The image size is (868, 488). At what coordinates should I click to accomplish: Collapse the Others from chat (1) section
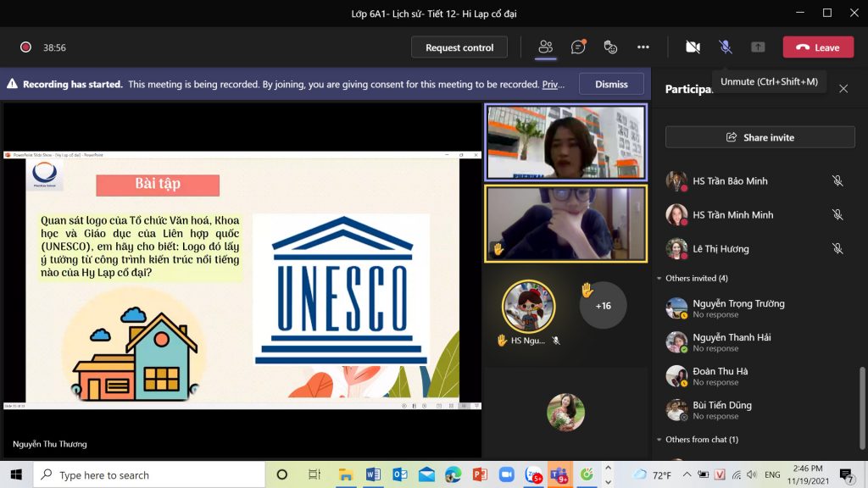click(659, 440)
